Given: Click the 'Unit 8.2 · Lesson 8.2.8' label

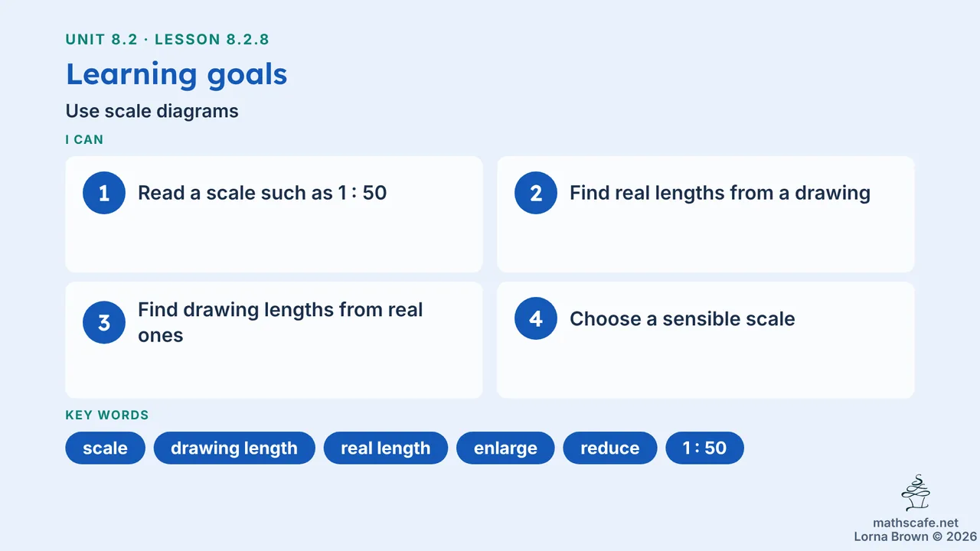Looking at the screenshot, I should point(168,39).
